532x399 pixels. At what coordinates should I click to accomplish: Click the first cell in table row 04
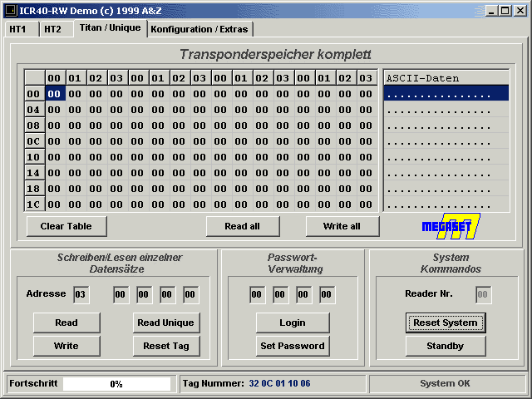56,110
